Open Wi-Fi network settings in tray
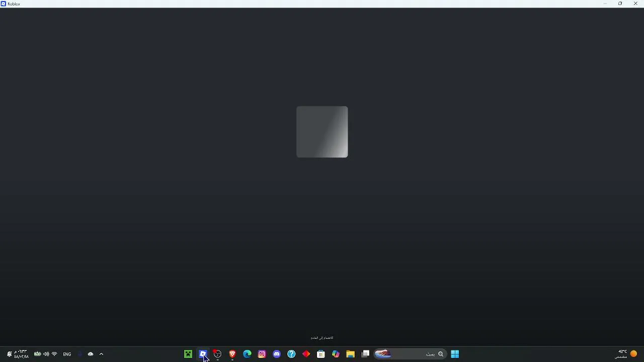The image size is (644, 362). tap(54, 354)
